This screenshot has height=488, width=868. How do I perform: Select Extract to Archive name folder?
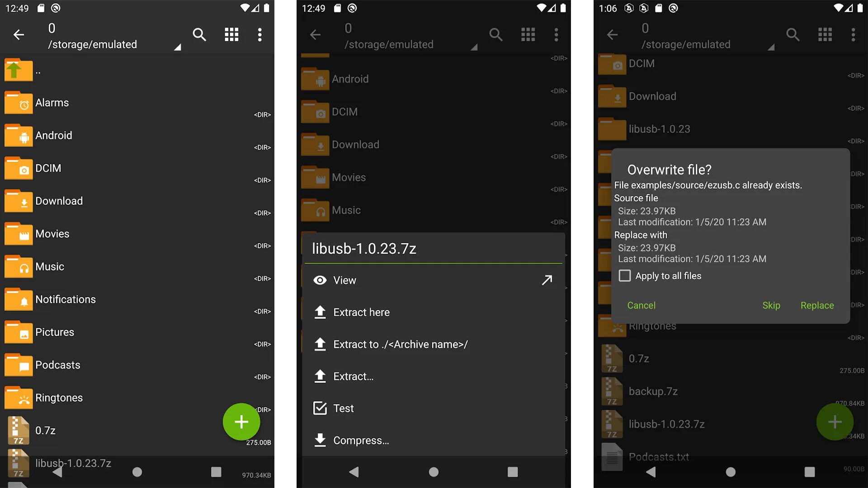[x=400, y=344]
